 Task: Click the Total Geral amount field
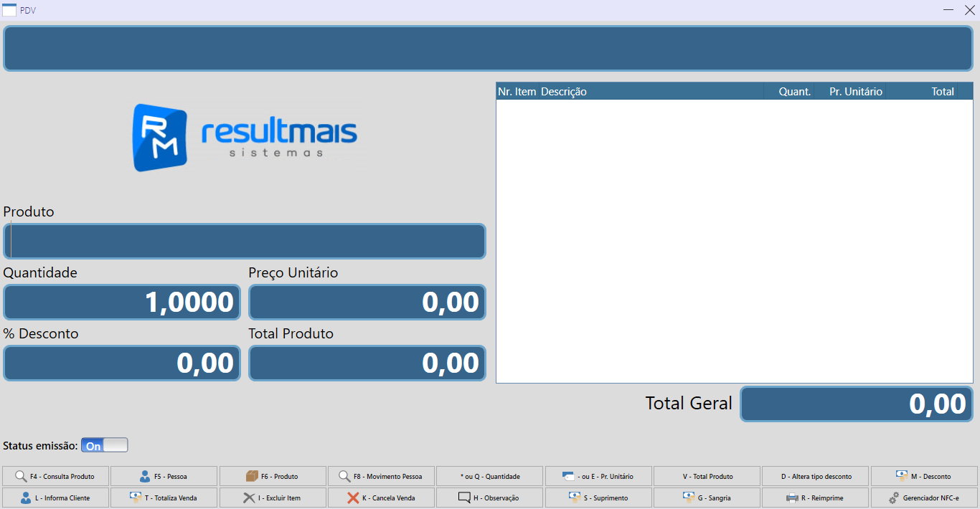857,404
